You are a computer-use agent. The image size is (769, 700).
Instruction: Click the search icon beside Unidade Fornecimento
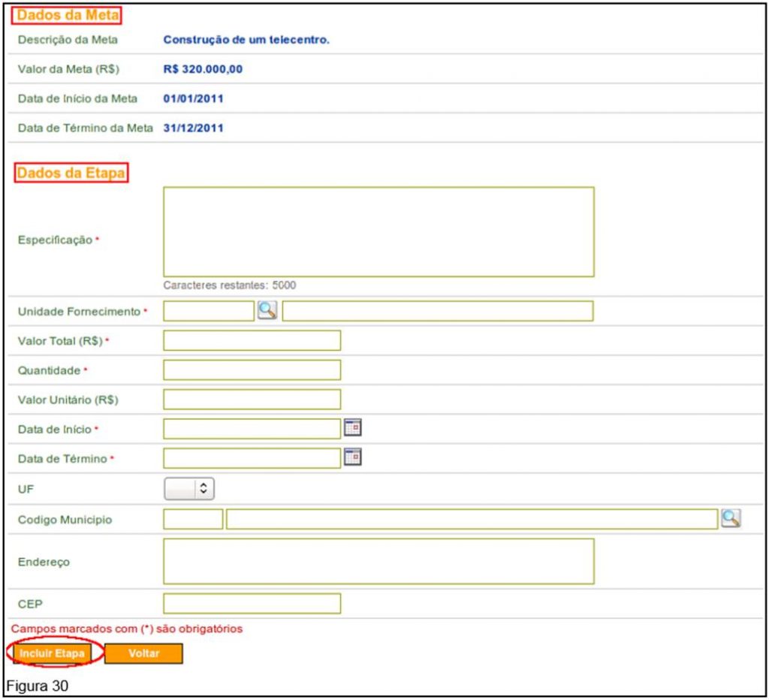pos(267,311)
